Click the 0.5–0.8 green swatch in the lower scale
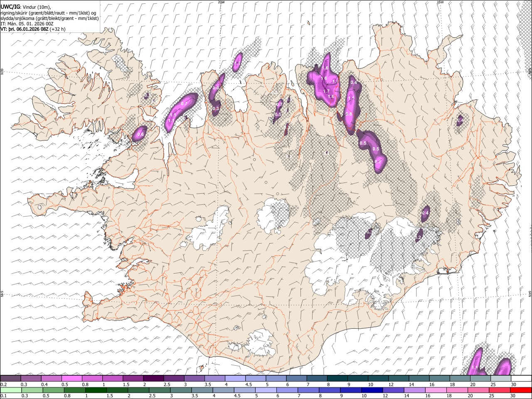 click(53, 390)
